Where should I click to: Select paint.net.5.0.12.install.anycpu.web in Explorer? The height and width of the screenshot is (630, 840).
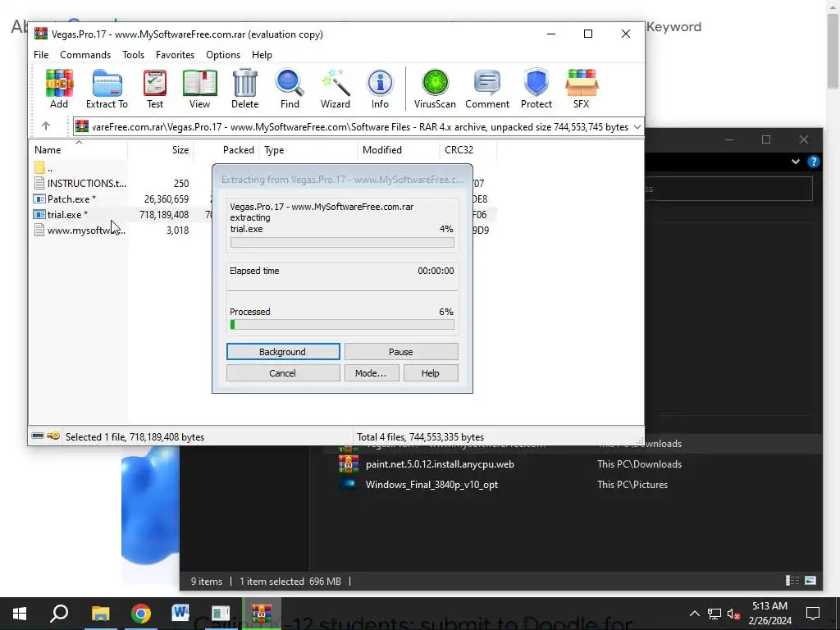[440, 464]
